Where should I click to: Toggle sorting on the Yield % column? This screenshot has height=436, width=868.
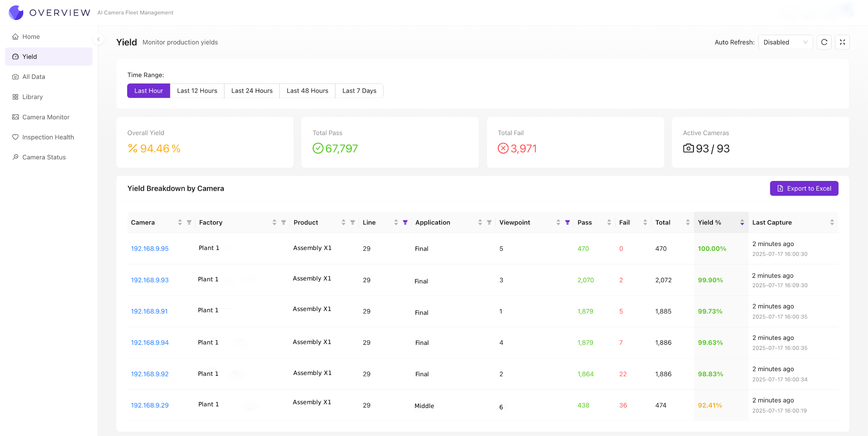pyautogui.click(x=742, y=222)
